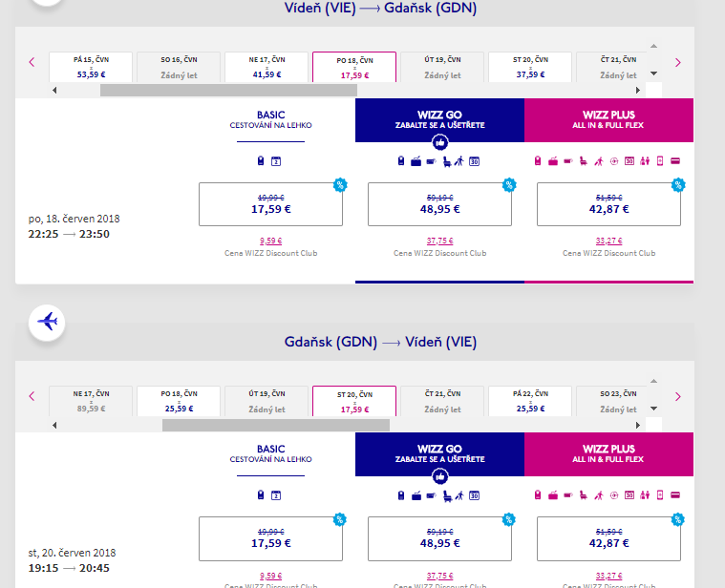Show earlier dates for Gdaňsk to Vídeň

[32, 396]
